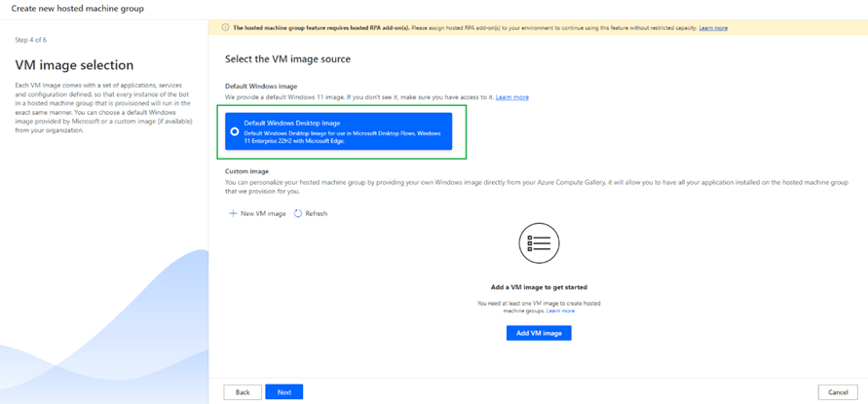This screenshot has width=868, height=404.
Task: Click the circular Refresh arrow icon
Action: pos(298,213)
